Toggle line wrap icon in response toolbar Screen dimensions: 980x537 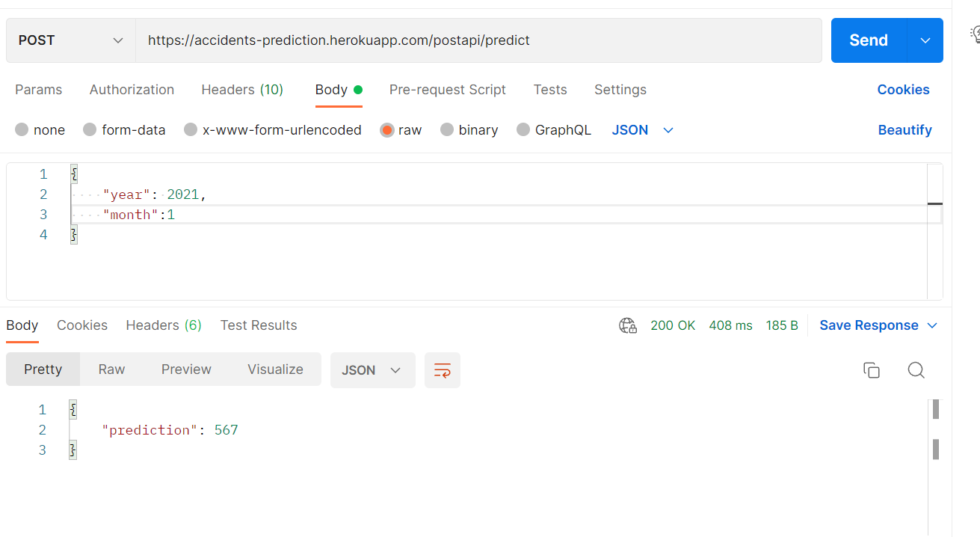(x=443, y=370)
